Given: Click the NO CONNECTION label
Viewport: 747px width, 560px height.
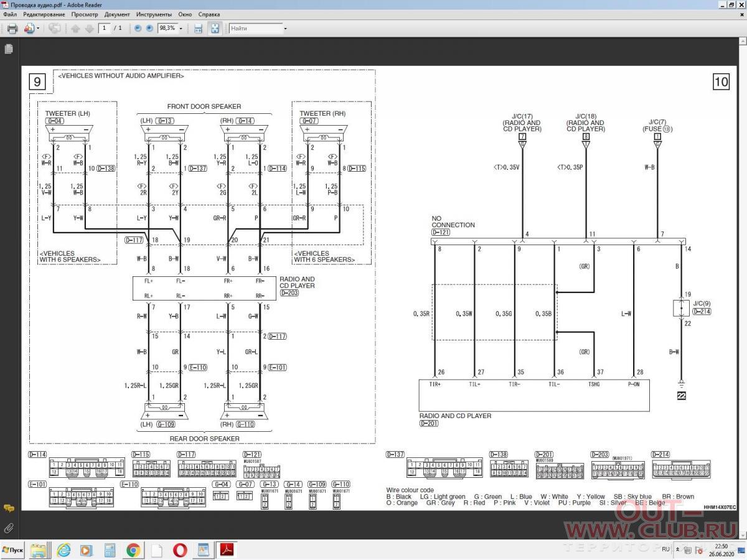Looking at the screenshot, I should coord(453,222).
